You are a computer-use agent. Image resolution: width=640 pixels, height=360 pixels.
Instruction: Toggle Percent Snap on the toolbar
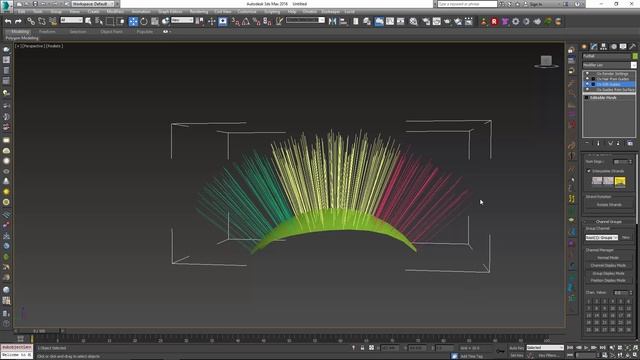(256, 21)
